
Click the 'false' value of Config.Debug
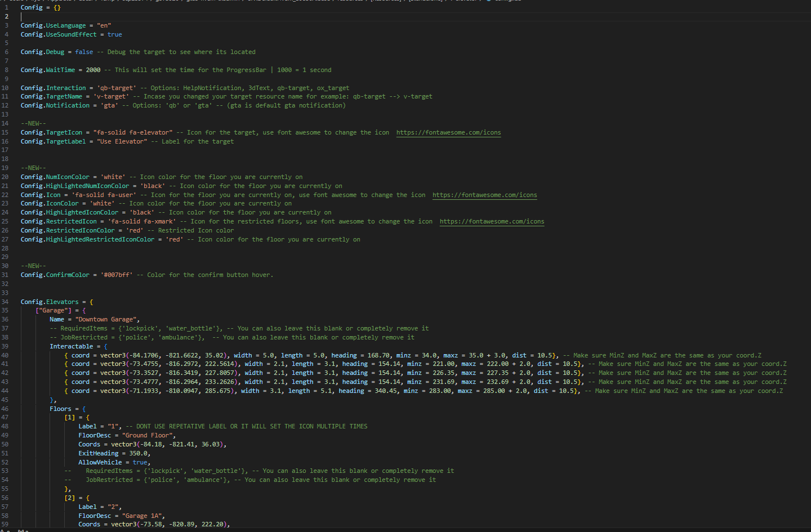pos(84,52)
